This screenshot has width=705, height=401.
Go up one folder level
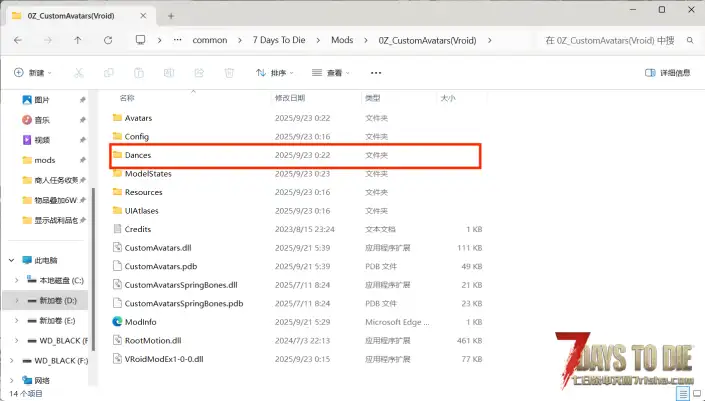coord(78,40)
